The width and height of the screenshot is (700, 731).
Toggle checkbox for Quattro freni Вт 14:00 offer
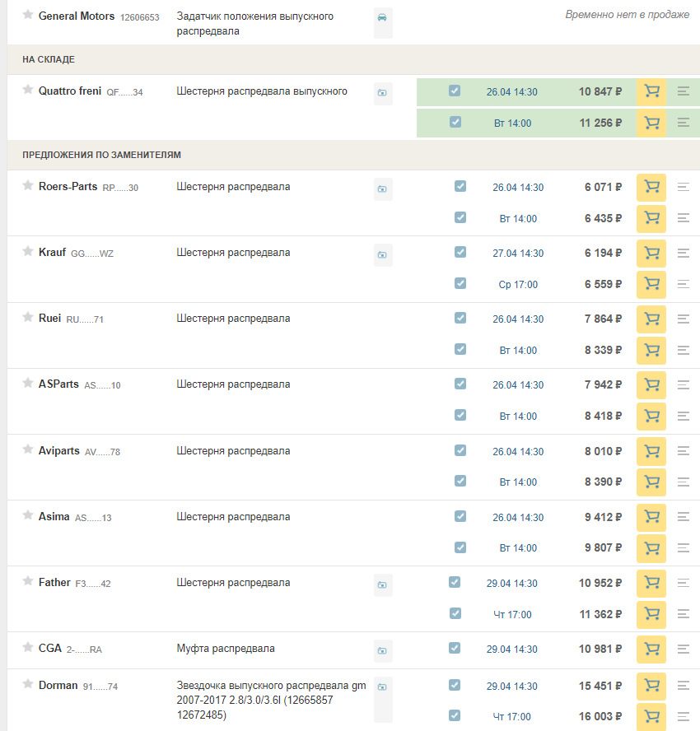coord(455,122)
